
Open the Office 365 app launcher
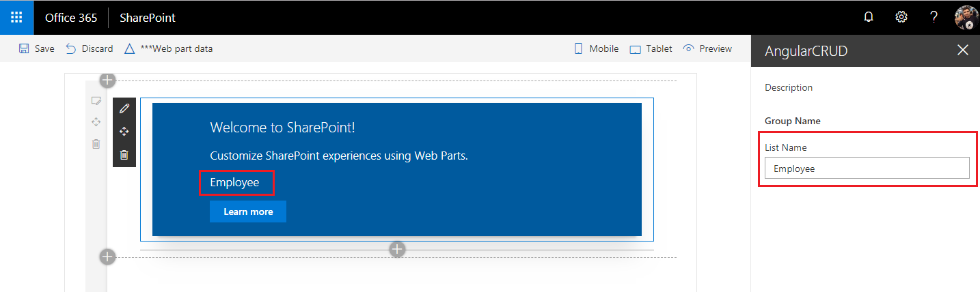[x=16, y=17]
